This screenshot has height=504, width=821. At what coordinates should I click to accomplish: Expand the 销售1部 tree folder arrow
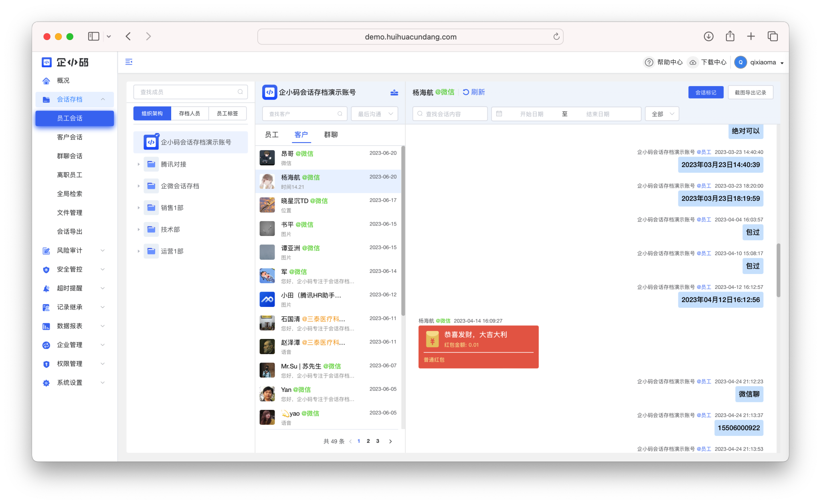coord(139,208)
